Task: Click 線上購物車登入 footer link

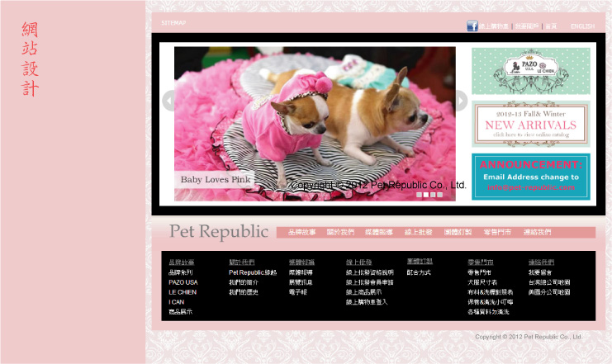Action: click(x=367, y=302)
